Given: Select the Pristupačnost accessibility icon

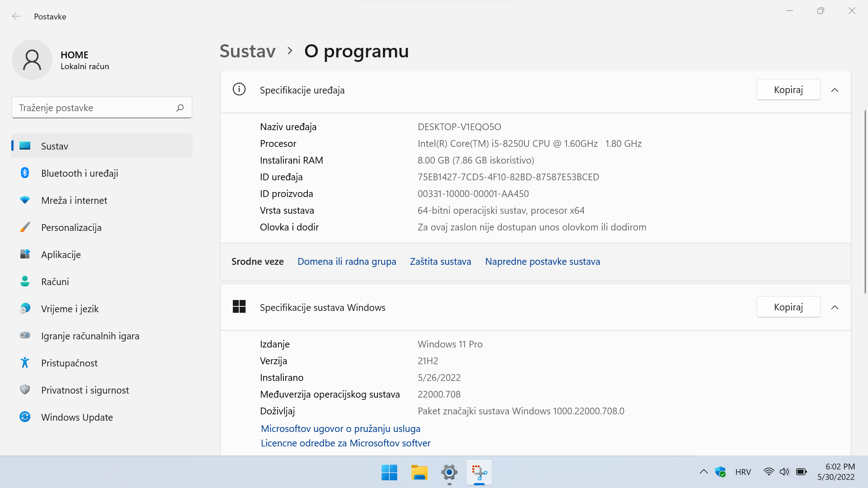Looking at the screenshot, I should click(x=25, y=362).
